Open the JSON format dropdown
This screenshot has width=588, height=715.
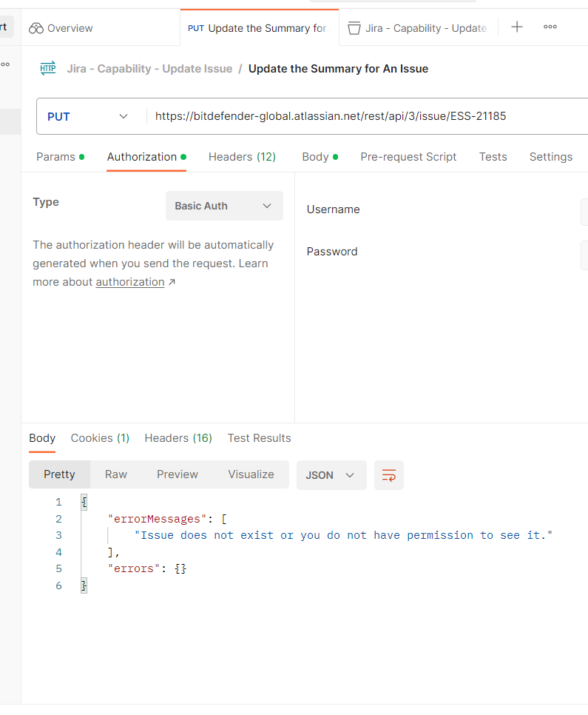click(331, 474)
